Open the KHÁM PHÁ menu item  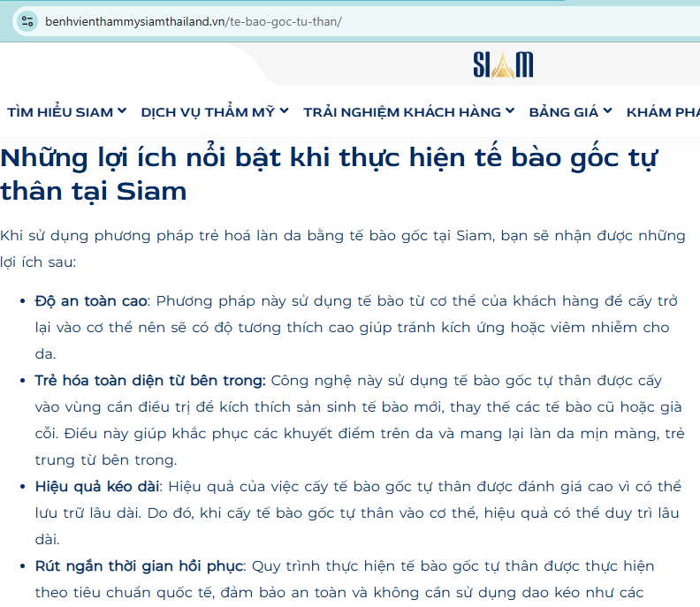[x=663, y=112]
